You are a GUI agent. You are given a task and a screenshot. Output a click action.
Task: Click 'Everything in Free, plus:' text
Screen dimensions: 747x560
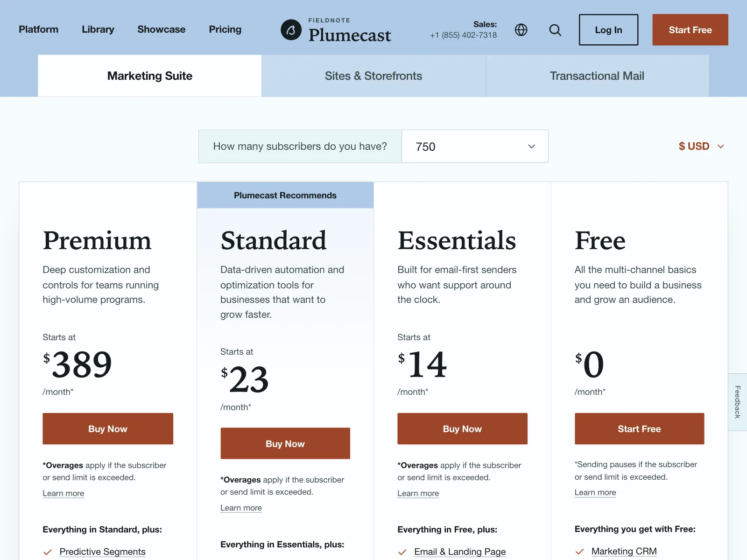click(447, 530)
